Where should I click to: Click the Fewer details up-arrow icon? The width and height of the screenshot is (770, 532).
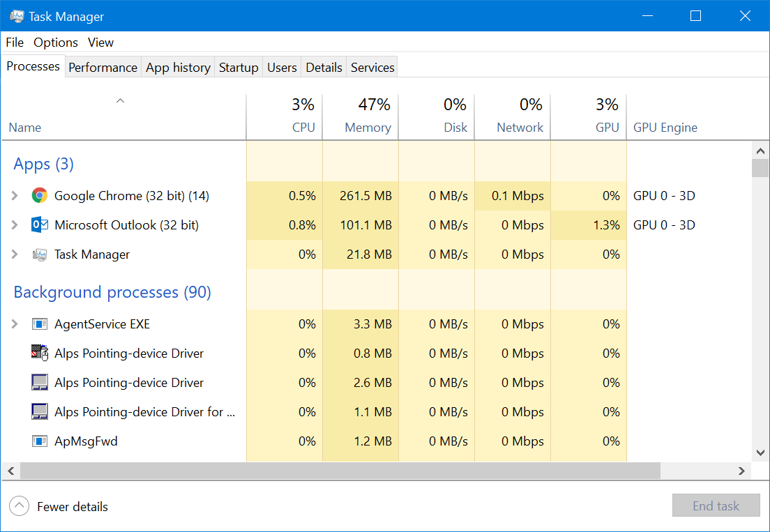pos(20,506)
